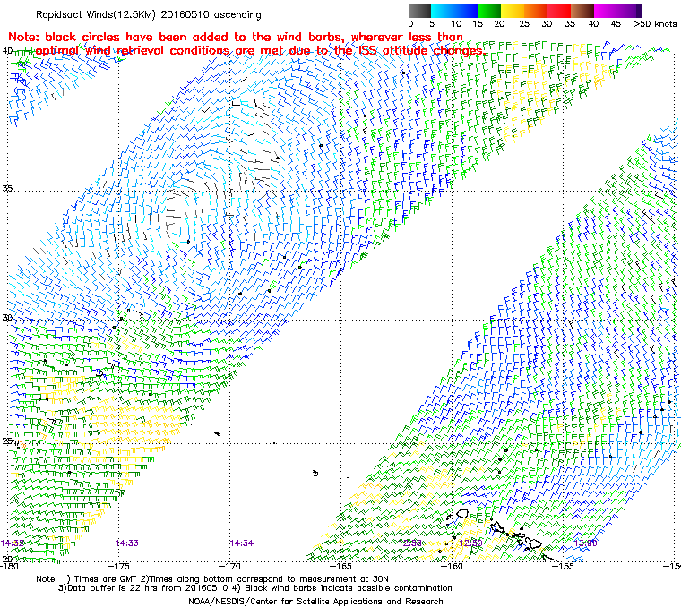Choose the magenta 40-45 knots legend segment

[x=607, y=11]
